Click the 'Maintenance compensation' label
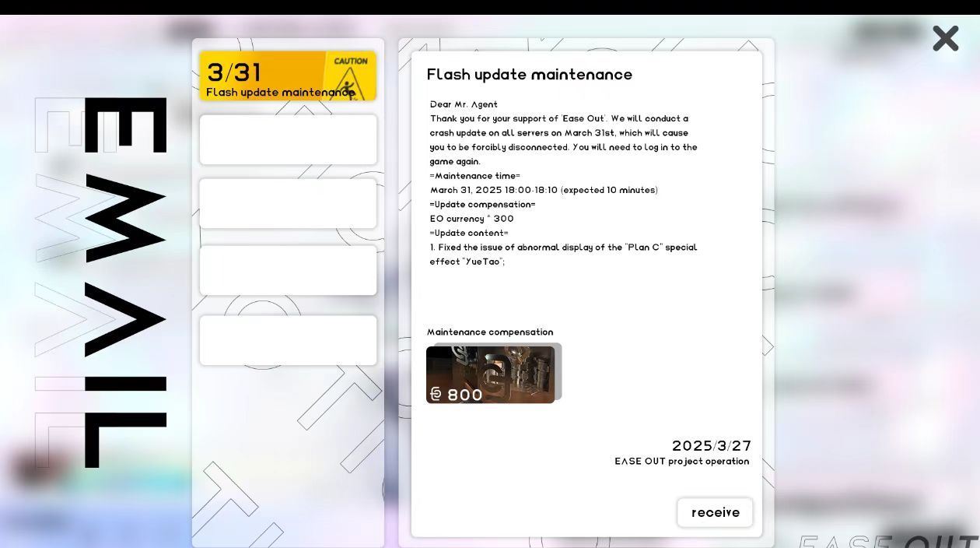Viewport: 980px width, 548px height. (490, 332)
